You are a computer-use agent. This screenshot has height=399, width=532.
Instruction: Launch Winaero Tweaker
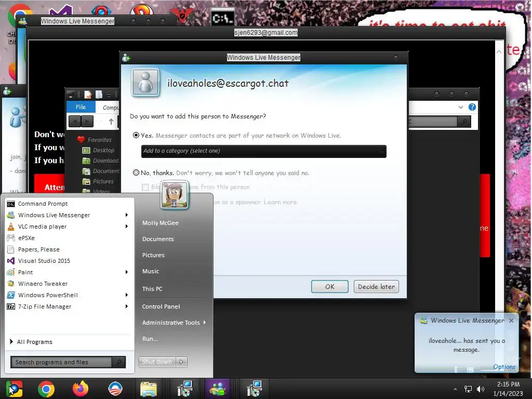click(x=43, y=284)
